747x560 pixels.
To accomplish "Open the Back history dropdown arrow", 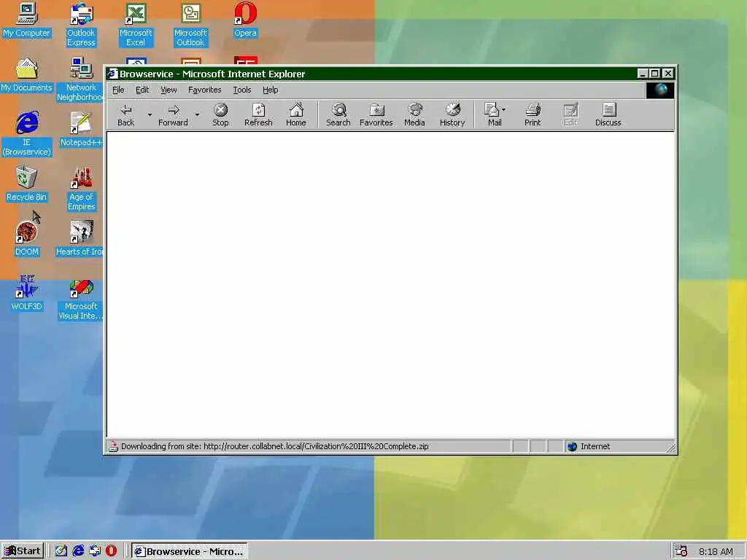I will (x=150, y=114).
